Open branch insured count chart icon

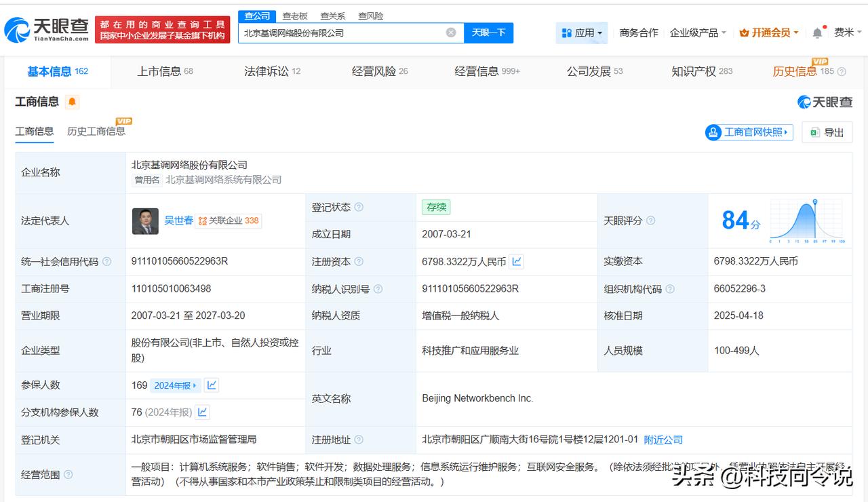click(x=202, y=412)
